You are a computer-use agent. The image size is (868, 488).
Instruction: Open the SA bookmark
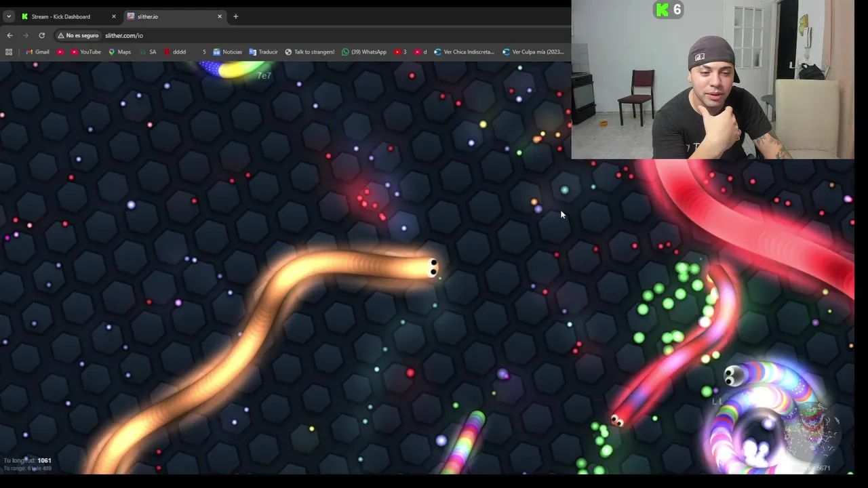147,52
